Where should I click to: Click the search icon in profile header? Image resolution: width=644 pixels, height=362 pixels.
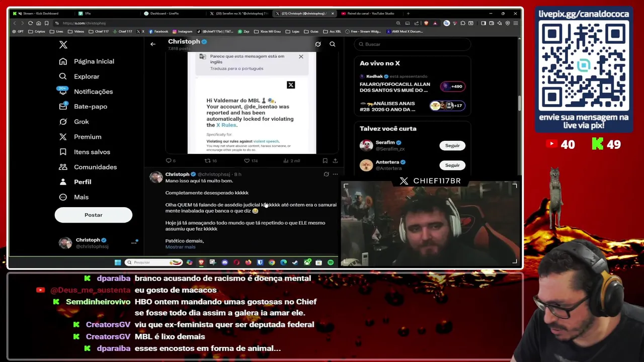tap(333, 44)
